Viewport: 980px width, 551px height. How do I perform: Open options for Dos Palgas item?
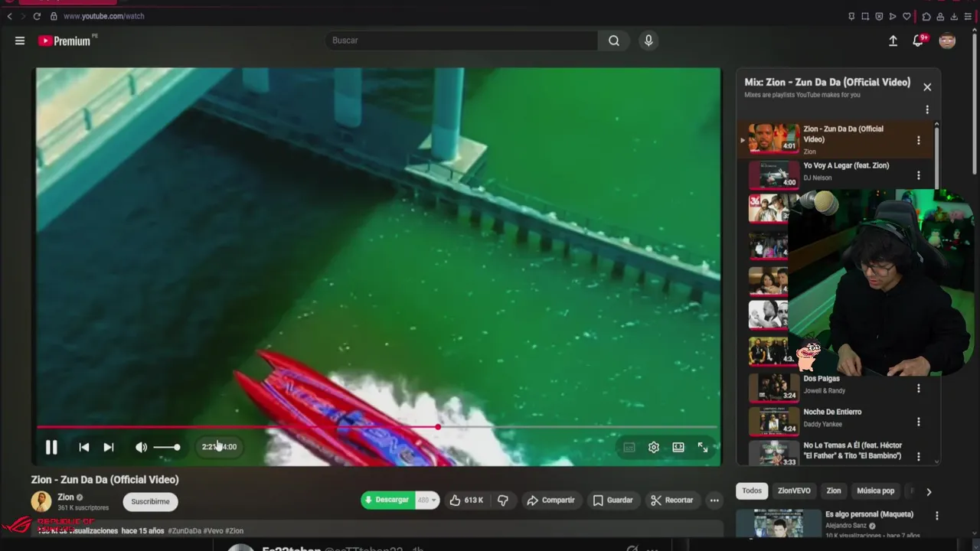[919, 389]
